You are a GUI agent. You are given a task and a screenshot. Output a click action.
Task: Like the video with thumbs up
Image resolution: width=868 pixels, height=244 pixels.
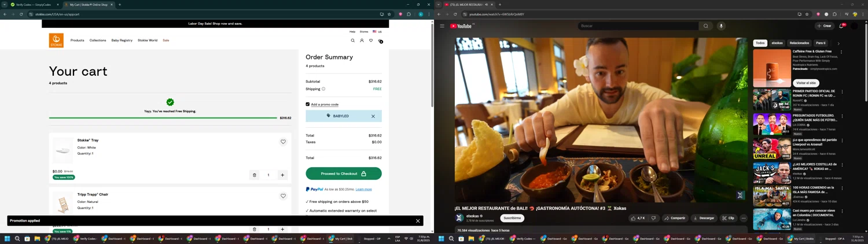click(x=638, y=218)
